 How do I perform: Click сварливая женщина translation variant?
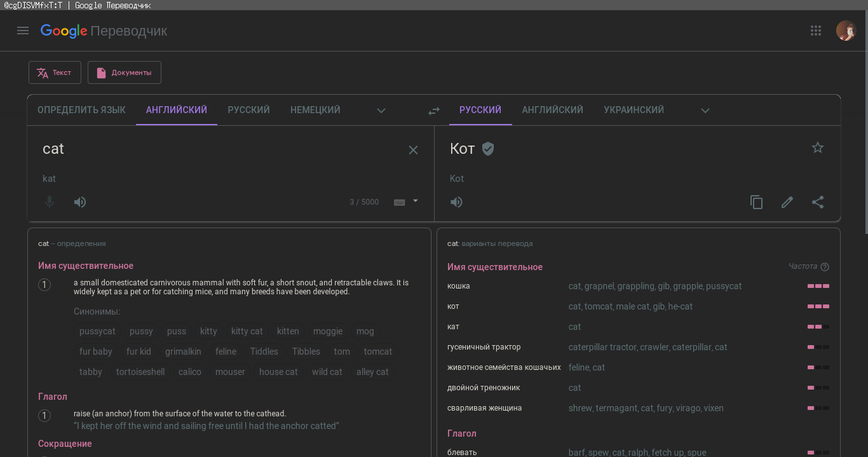coord(485,408)
